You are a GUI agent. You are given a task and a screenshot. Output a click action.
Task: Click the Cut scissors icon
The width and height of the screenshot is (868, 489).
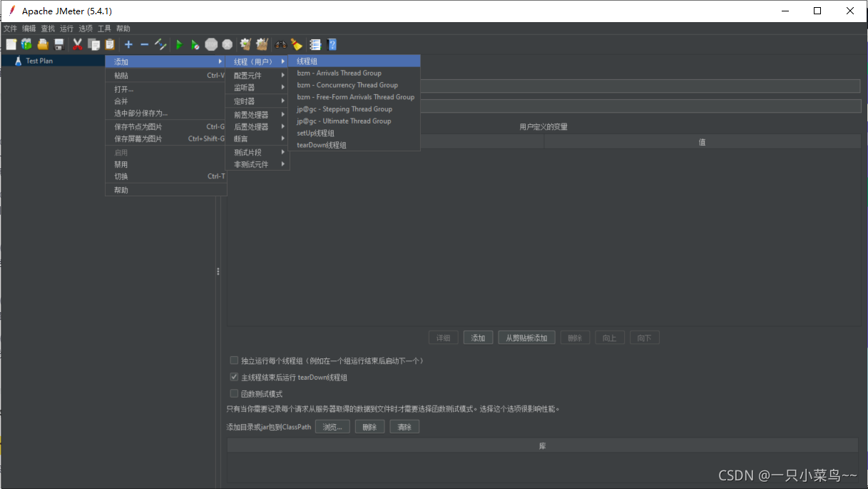[78, 44]
